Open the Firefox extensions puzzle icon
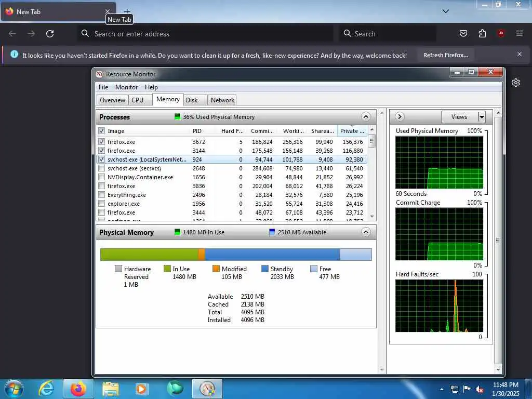This screenshot has width=532, height=399. point(482,33)
